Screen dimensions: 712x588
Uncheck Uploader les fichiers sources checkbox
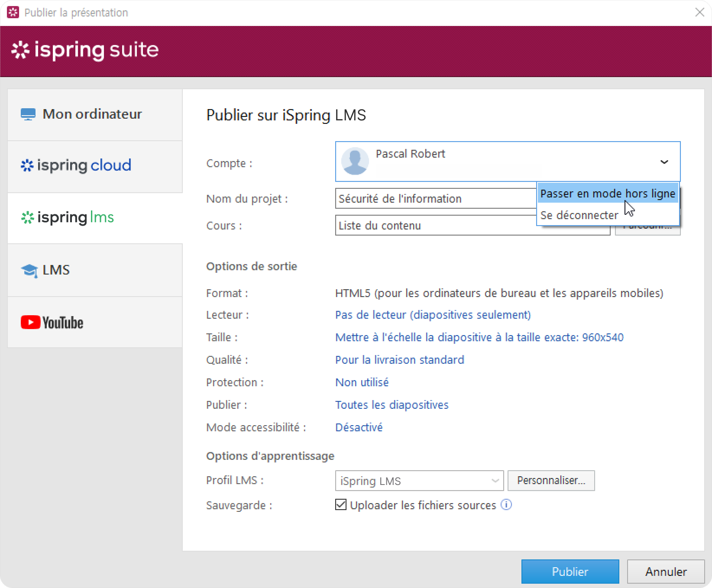[341, 505]
